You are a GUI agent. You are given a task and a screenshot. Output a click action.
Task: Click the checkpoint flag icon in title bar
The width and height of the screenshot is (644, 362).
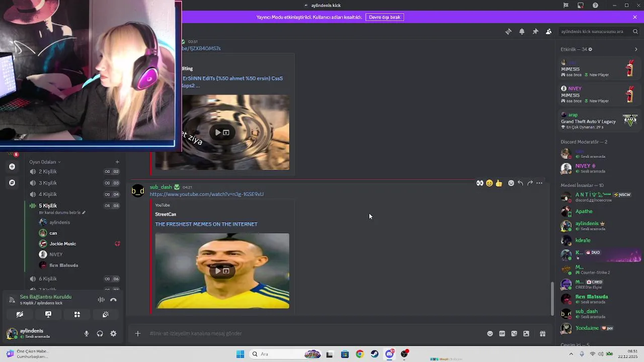click(566, 5)
